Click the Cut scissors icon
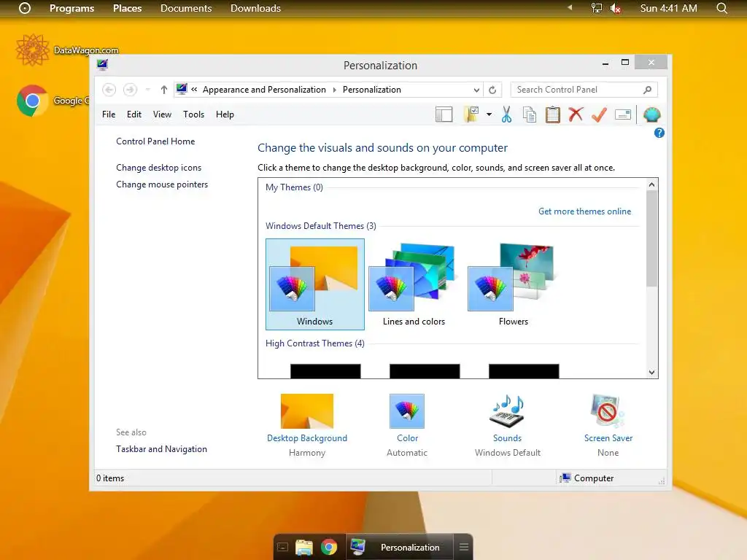This screenshot has width=747, height=560. point(506,114)
